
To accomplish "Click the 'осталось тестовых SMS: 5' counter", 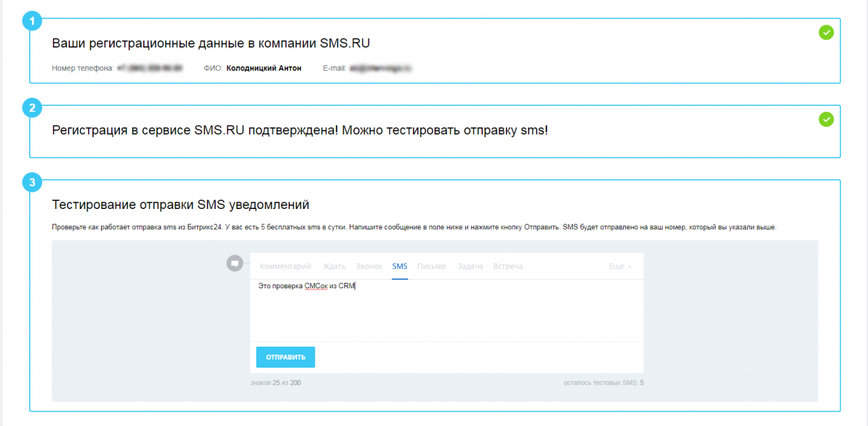I will [x=604, y=383].
